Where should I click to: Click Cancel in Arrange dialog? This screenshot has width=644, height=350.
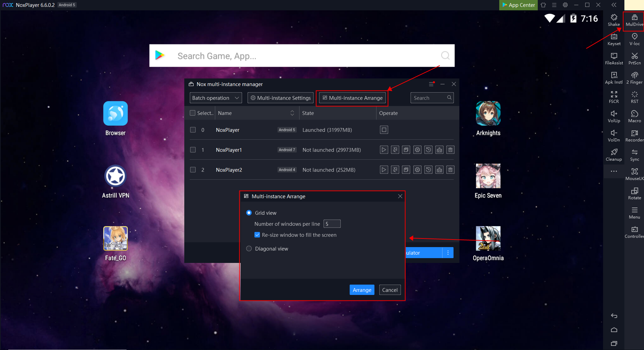390,290
